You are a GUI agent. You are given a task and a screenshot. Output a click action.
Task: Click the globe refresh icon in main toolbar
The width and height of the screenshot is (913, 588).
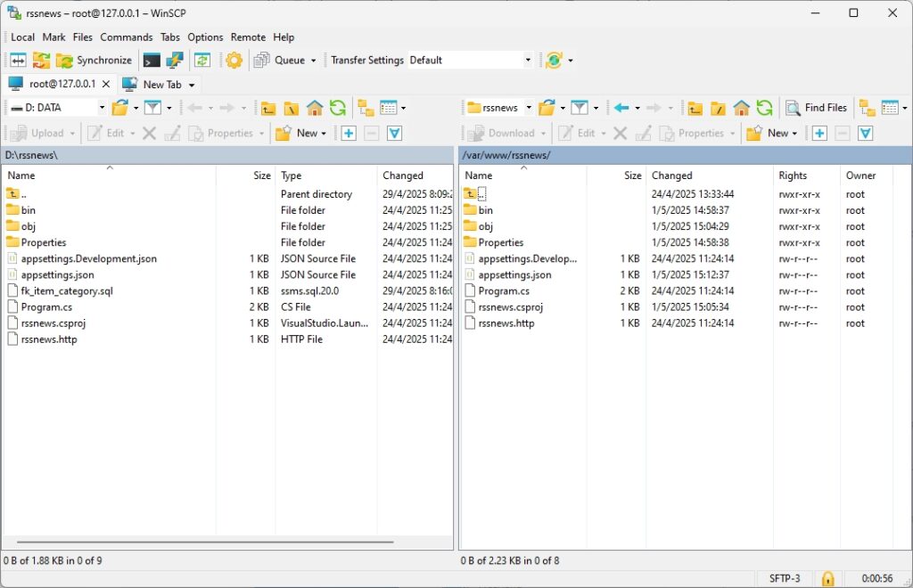coord(554,60)
